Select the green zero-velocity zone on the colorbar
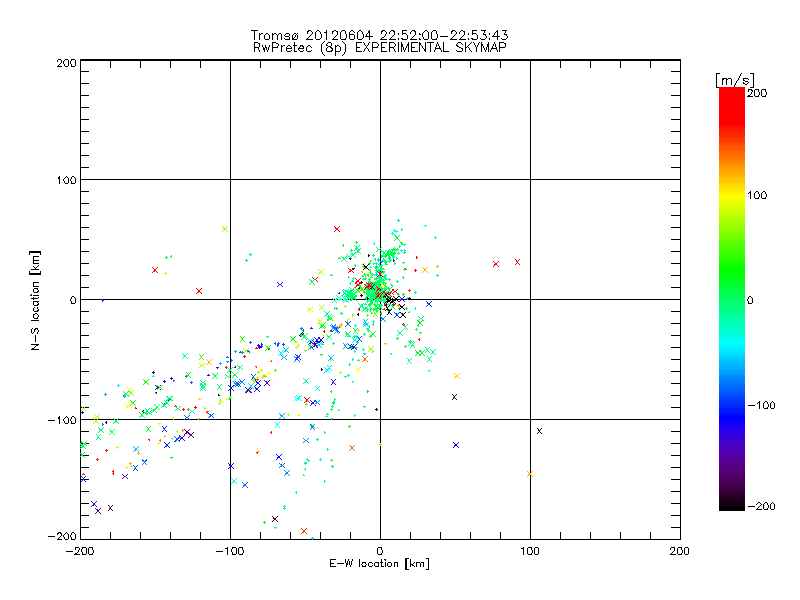This screenshot has width=800, height=600. pyautogui.click(x=731, y=299)
